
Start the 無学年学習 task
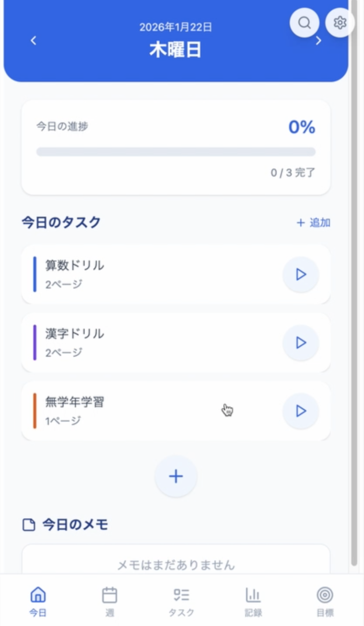[x=301, y=411]
